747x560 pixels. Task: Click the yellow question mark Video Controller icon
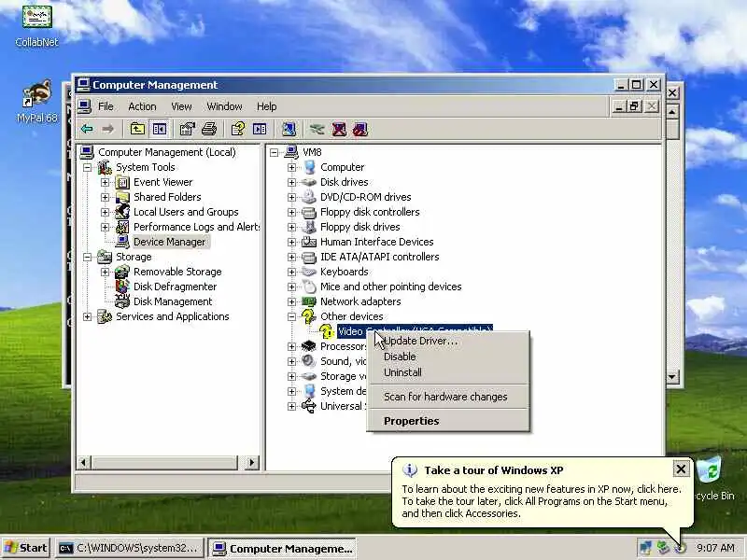(326, 331)
